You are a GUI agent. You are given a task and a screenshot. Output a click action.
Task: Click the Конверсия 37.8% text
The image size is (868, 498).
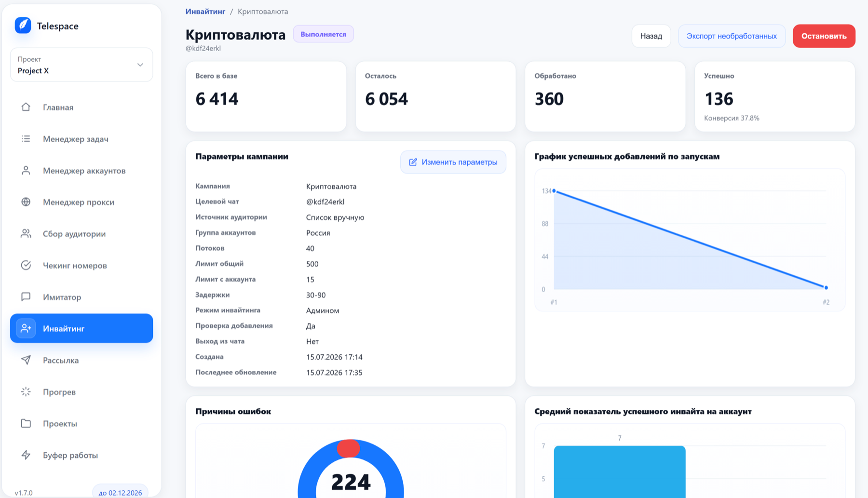[x=732, y=118]
